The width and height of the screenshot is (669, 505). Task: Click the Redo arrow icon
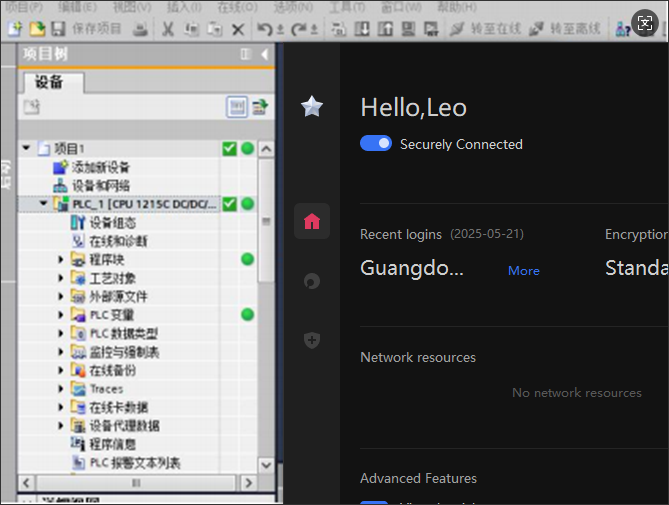click(298, 29)
